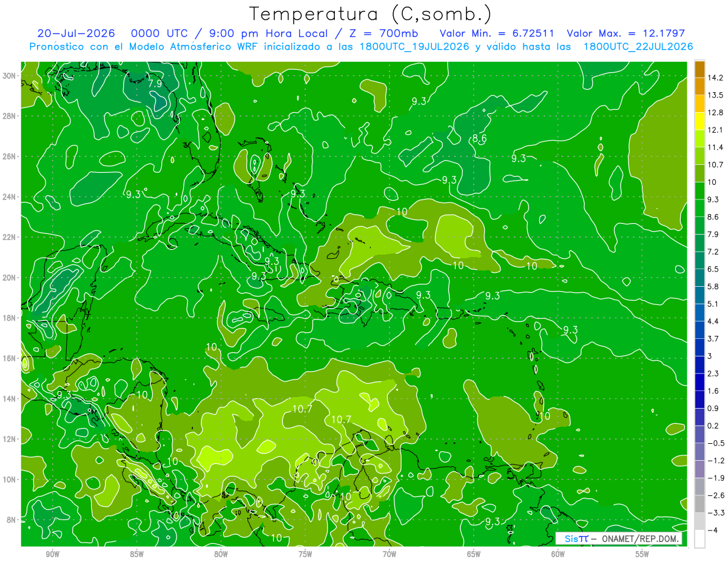Click the 8N latitude axis label
The image size is (728, 562).
12,520
